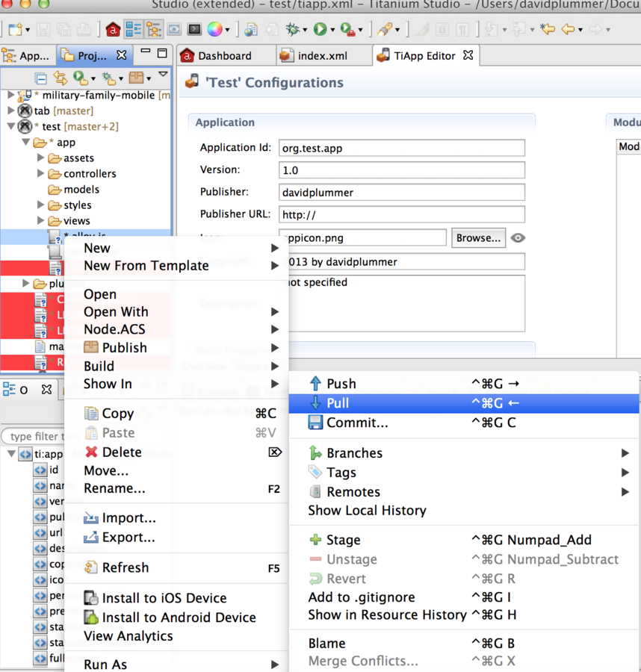Select Pull from the Git submenu

(463, 403)
